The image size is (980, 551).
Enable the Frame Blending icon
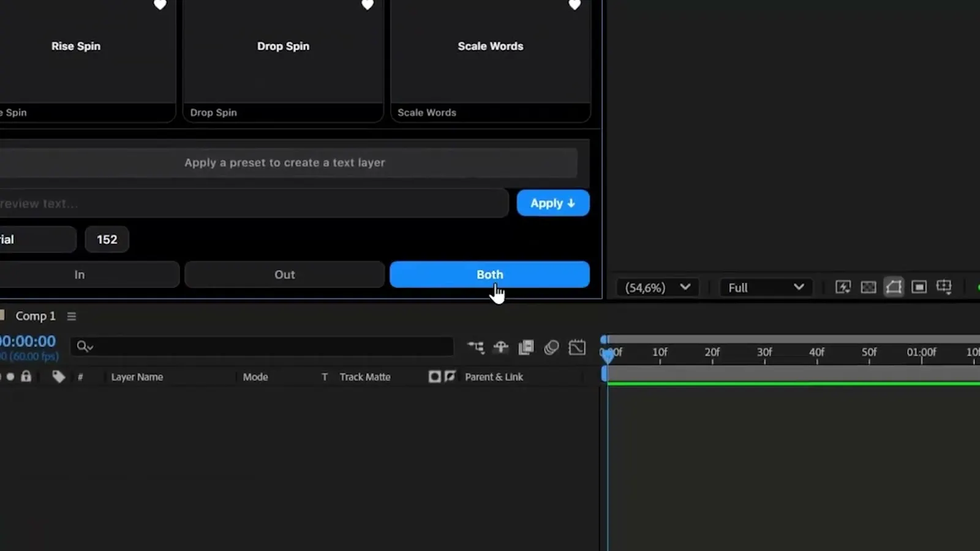(526, 348)
